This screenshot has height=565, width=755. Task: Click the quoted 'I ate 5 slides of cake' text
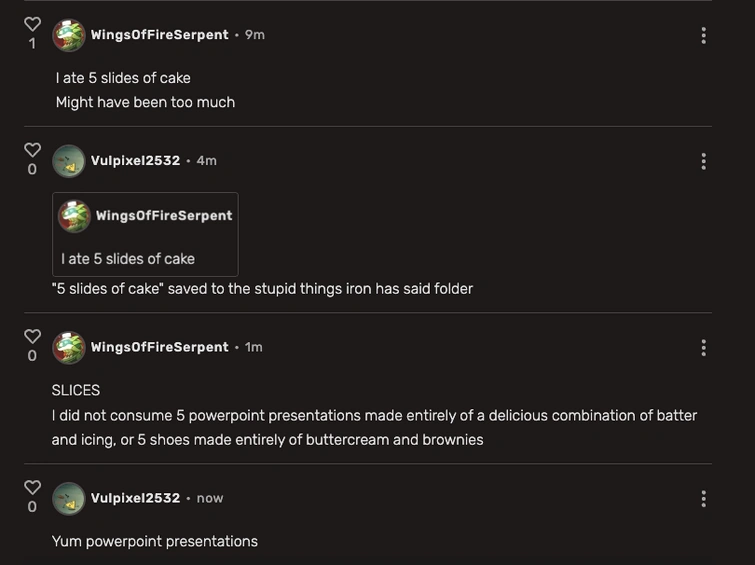pyautogui.click(x=128, y=259)
